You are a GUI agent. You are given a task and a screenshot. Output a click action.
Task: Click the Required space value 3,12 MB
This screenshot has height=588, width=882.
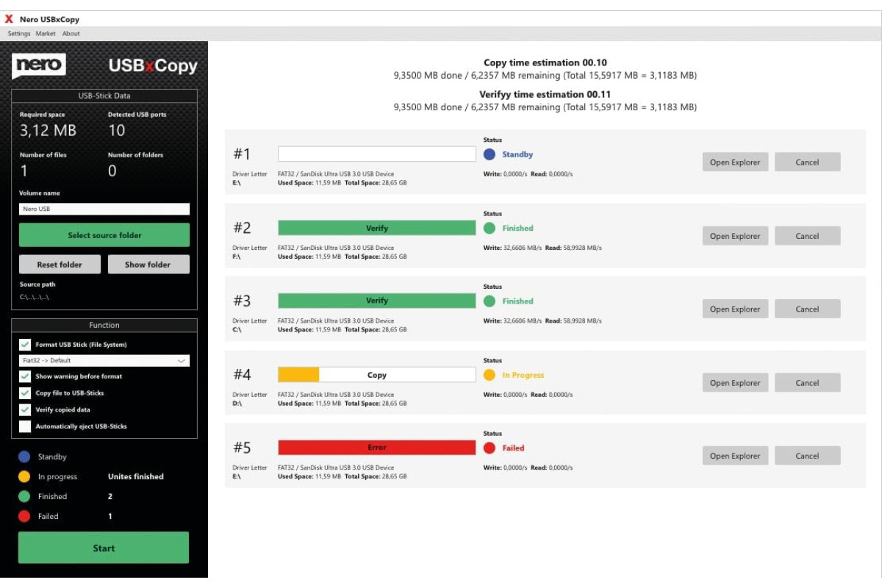(48, 131)
